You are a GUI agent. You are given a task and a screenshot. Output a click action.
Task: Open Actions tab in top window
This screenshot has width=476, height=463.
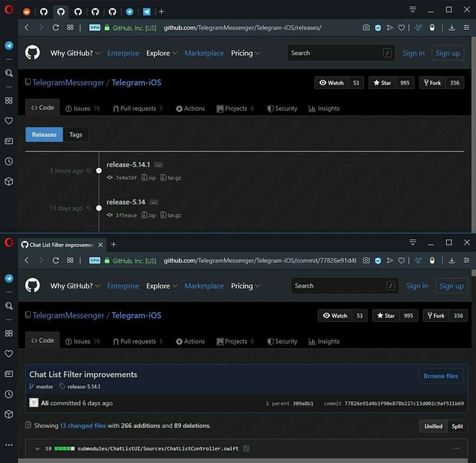tap(190, 109)
